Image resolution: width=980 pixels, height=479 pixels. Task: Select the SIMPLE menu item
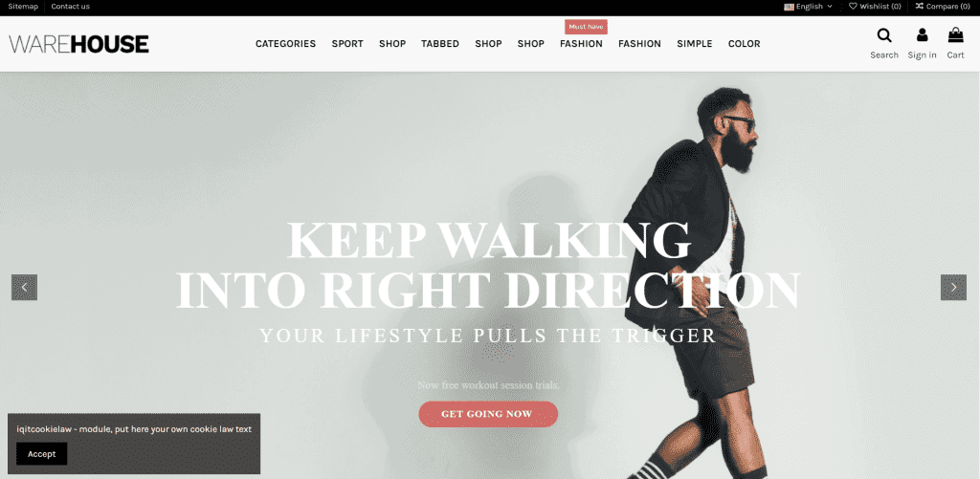695,44
